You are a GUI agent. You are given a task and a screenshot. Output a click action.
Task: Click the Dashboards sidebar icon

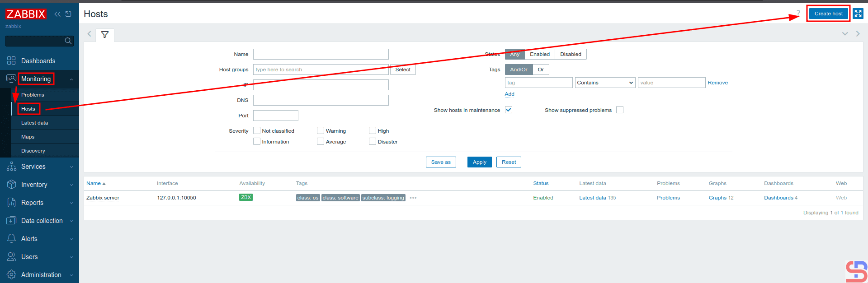tap(11, 61)
